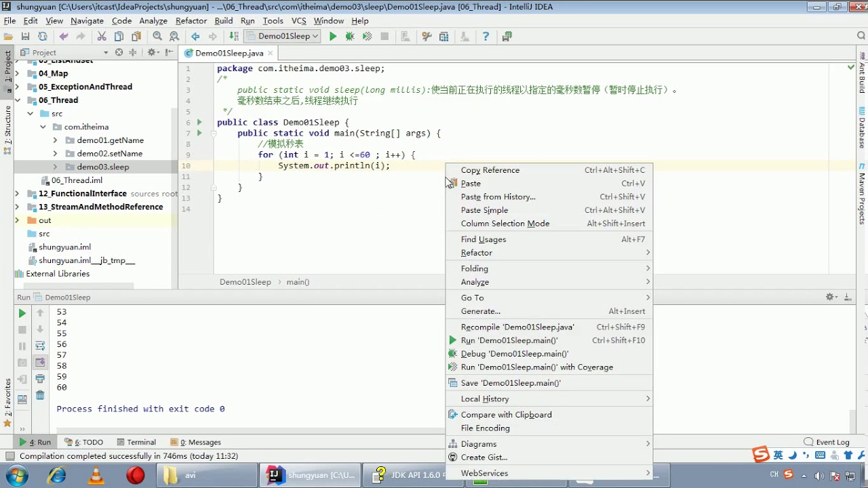Select Find Usages in context menu
Viewport: 868px width, 488px height.
point(549,239)
